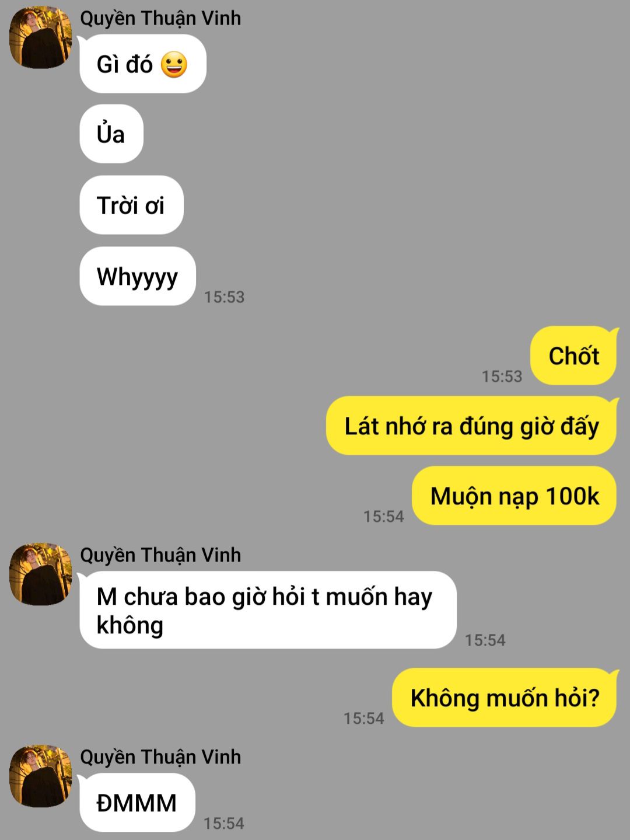The image size is (630, 840).
Task: Tap the 'Trời ơi' message bubble
Action: (131, 205)
